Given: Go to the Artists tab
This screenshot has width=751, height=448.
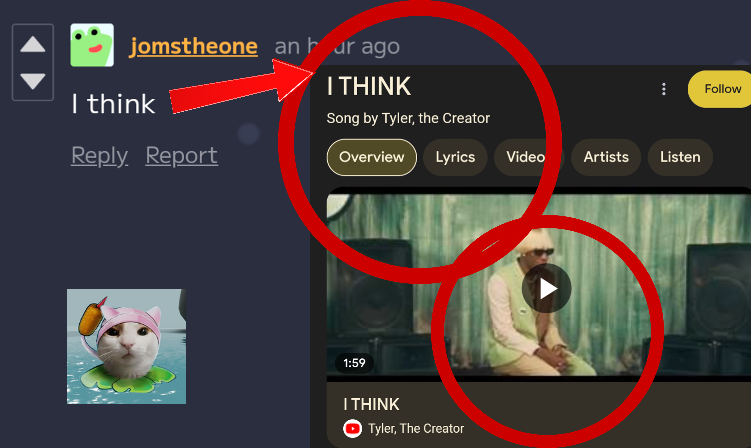Looking at the screenshot, I should point(606,157).
